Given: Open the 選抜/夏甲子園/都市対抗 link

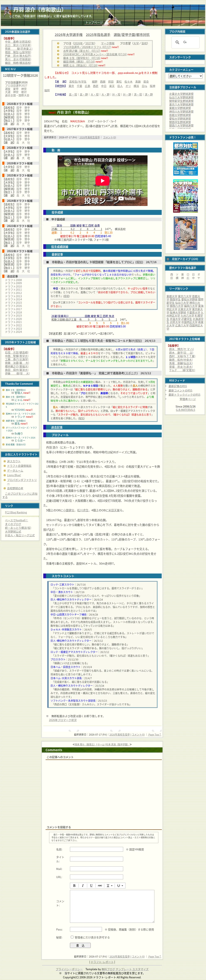Looking at the screenshot, I should pos(132,35).
